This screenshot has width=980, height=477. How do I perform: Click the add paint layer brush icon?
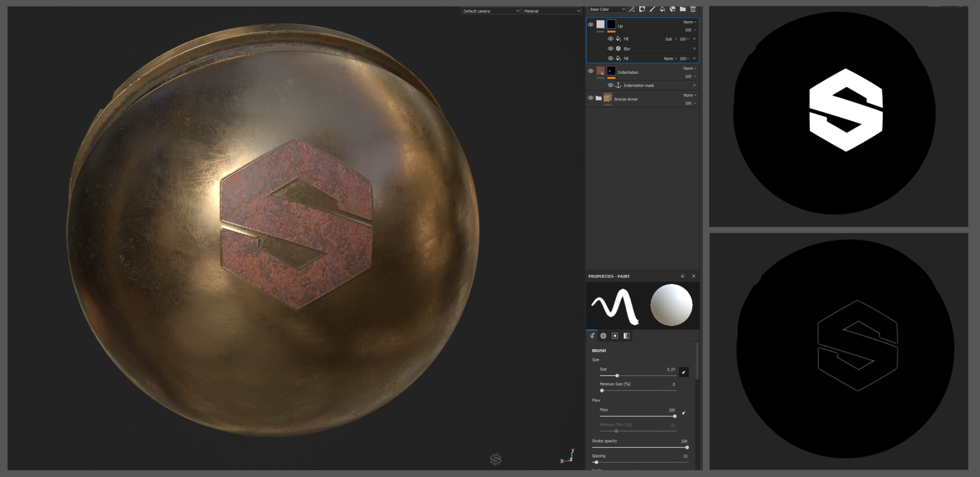[652, 9]
